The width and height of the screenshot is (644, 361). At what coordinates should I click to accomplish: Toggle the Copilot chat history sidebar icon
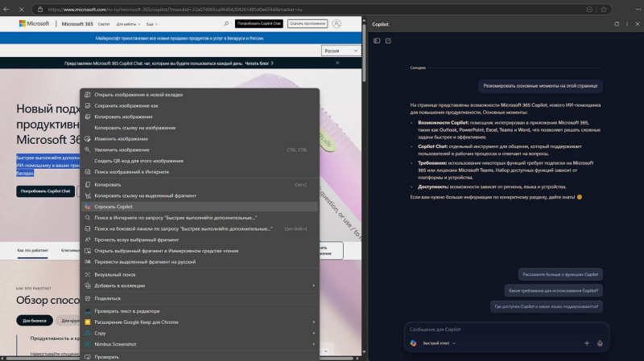click(377, 41)
